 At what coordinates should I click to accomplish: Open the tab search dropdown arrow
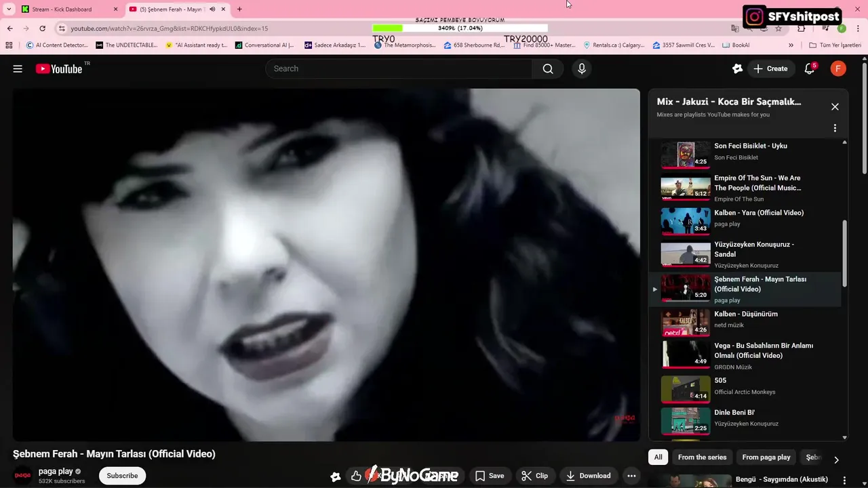[x=9, y=9]
